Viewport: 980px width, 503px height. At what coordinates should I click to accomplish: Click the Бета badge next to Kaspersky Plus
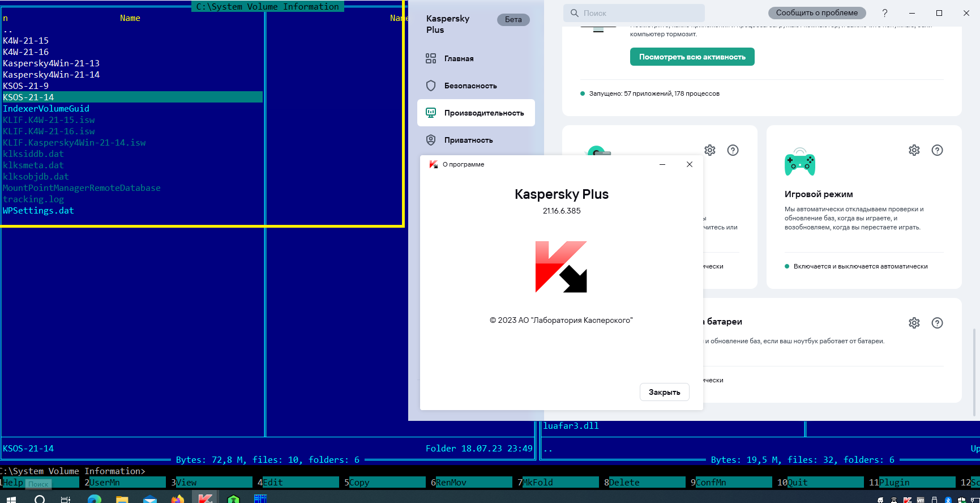[x=513, y=20]
